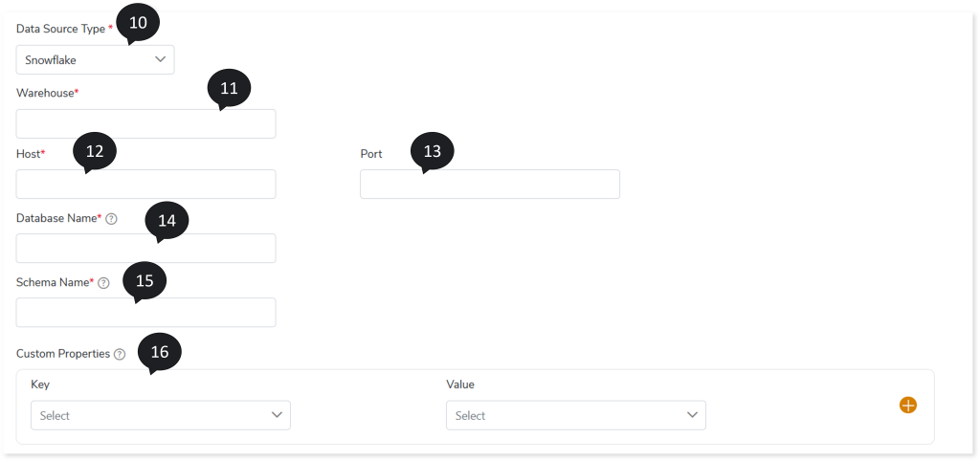Click the Schema Name help icon
The image size is (980, 461).
click(x=103, y=283)
